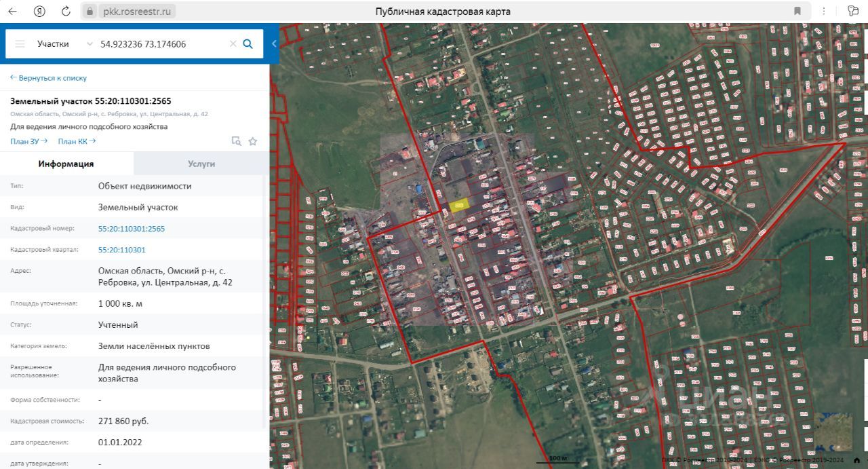Click the Земли населённых пунктов value

pos(154,346)
